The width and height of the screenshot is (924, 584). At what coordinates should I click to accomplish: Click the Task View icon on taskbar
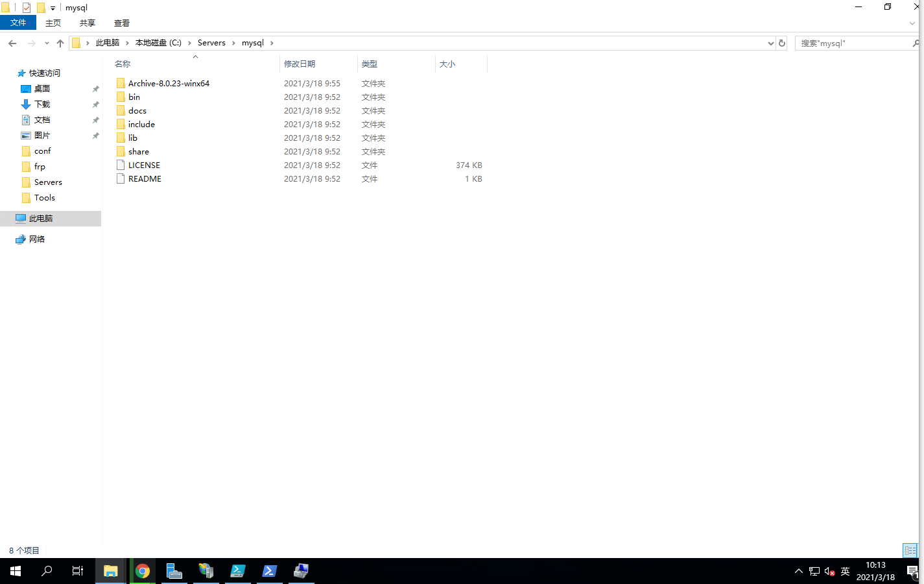click(77, 571)
